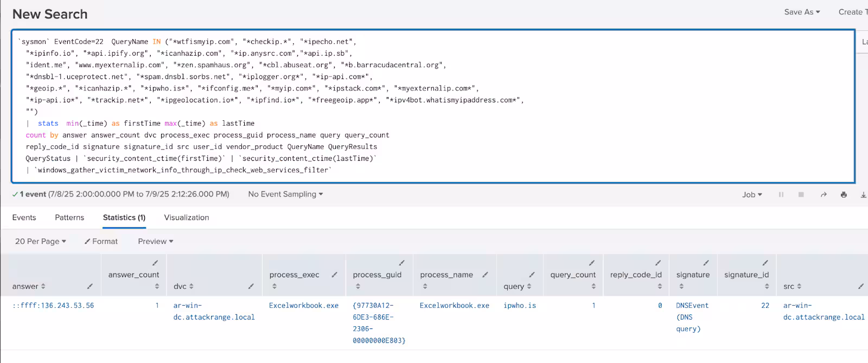Click pencil icon for process_guid column
The width and height of the screenshot is (868, 363).
(402, 263)
